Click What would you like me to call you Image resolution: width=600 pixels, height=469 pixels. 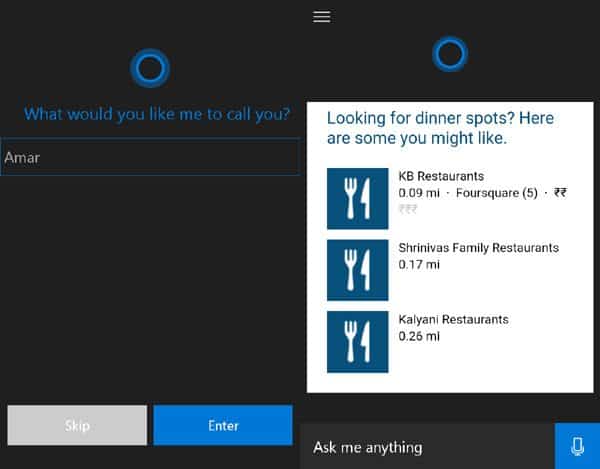point(157,114)
